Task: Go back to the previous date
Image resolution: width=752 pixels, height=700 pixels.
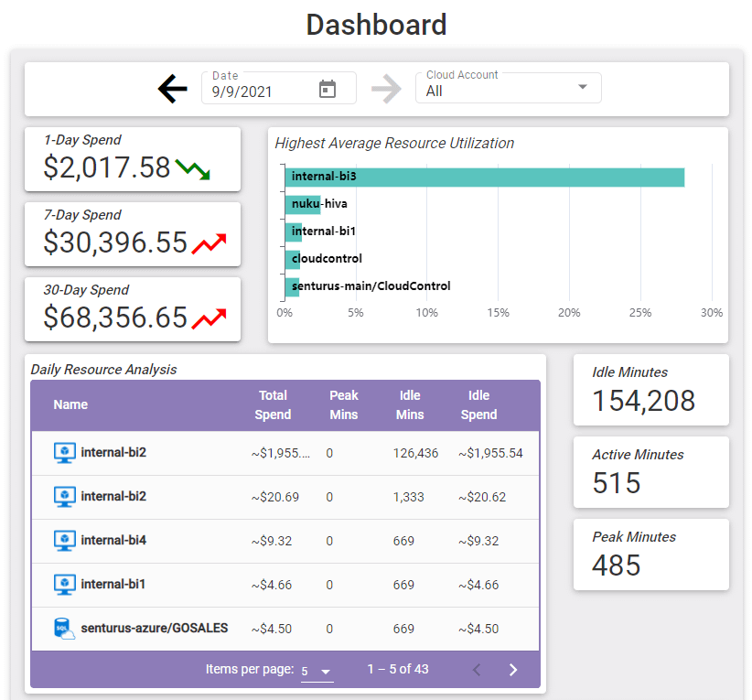Action: 173,89
